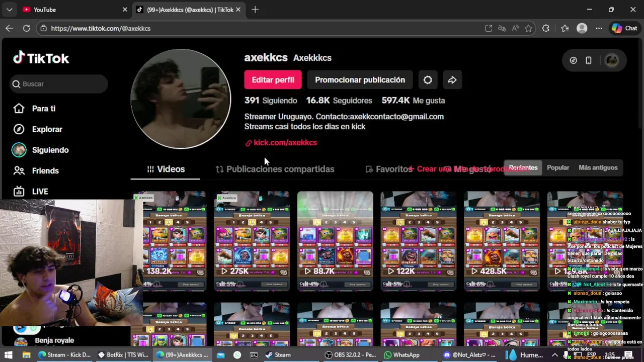Click the address bar URL
The height and width of the screenshot is (362, 644).
coord(101,29)
